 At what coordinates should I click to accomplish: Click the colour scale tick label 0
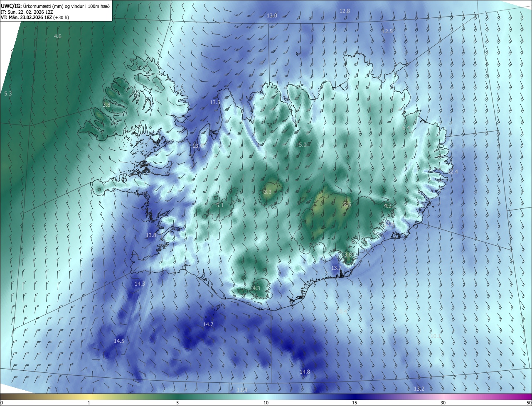click(x=2, y=403)
